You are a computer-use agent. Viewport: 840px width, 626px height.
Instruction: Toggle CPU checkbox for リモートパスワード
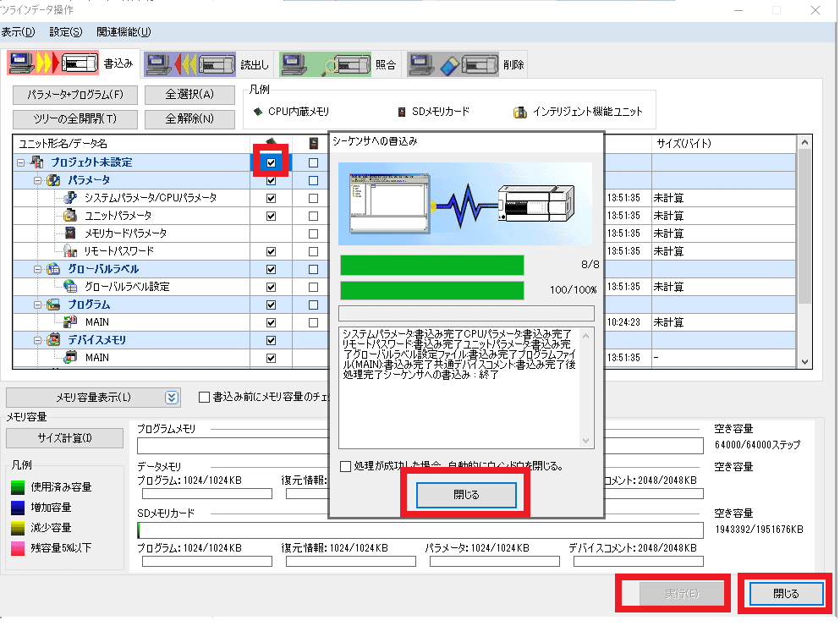(x=271, y=251)
